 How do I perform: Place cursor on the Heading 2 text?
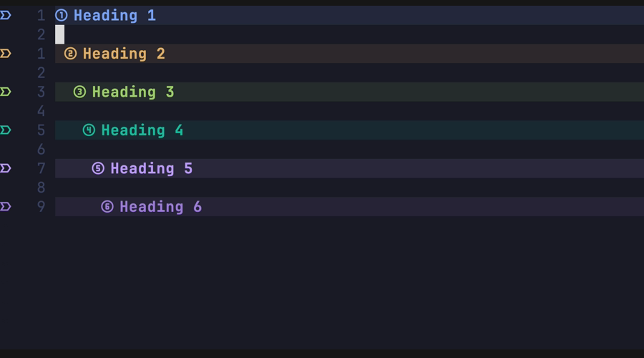coord(124,54)
